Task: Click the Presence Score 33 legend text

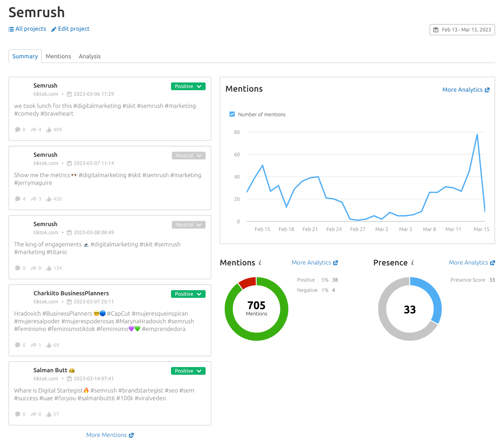Action: tap(472, 280)
